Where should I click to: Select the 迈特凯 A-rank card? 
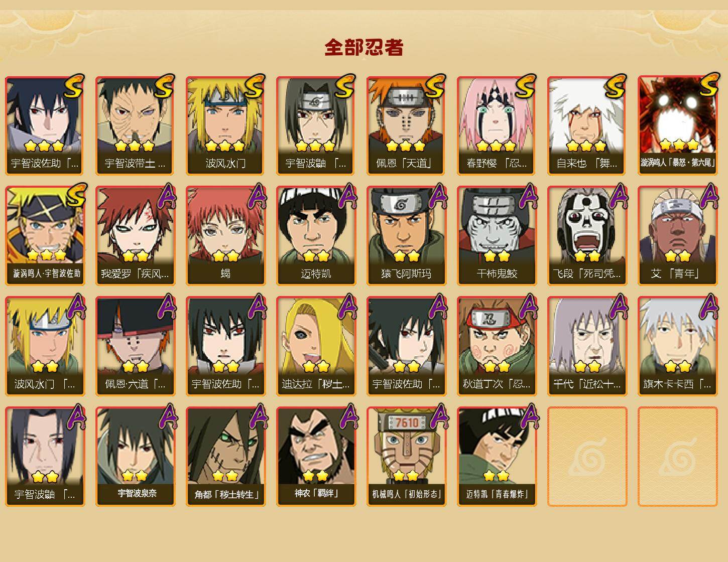pos(316,236)
